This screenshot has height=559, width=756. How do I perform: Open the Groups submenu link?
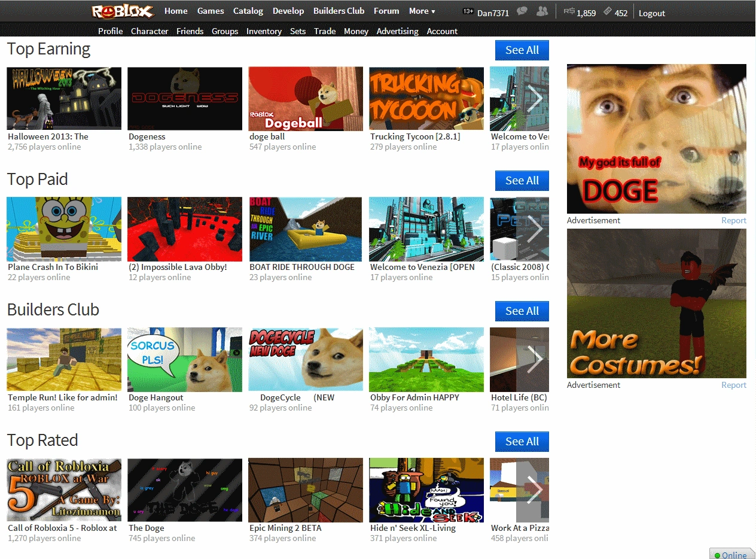point(225,31)
